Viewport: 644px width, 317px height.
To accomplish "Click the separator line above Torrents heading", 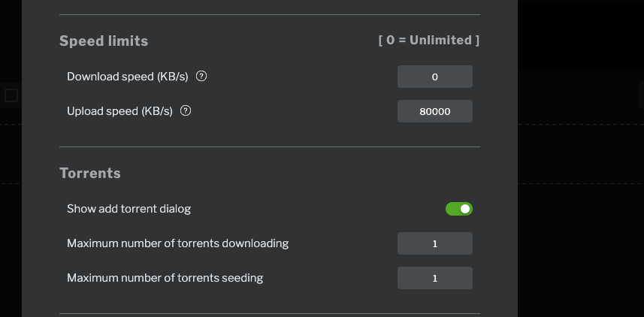I will click(270, 146).
